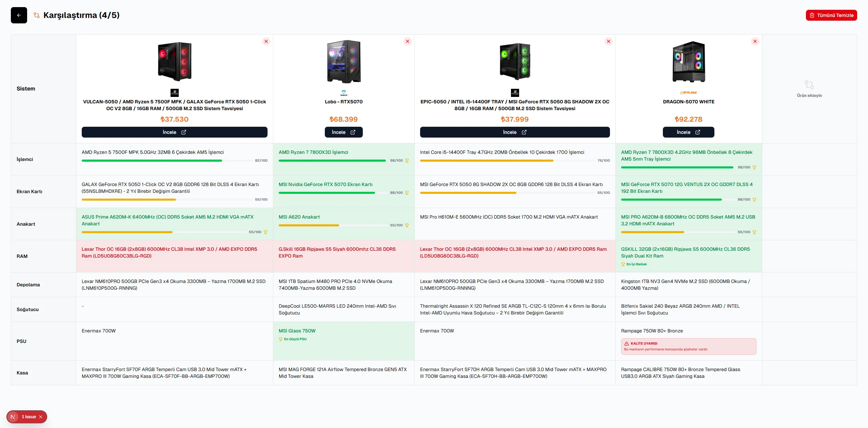Open the N issues indicator icon
868x428 pixels.
tap(13, 417)
